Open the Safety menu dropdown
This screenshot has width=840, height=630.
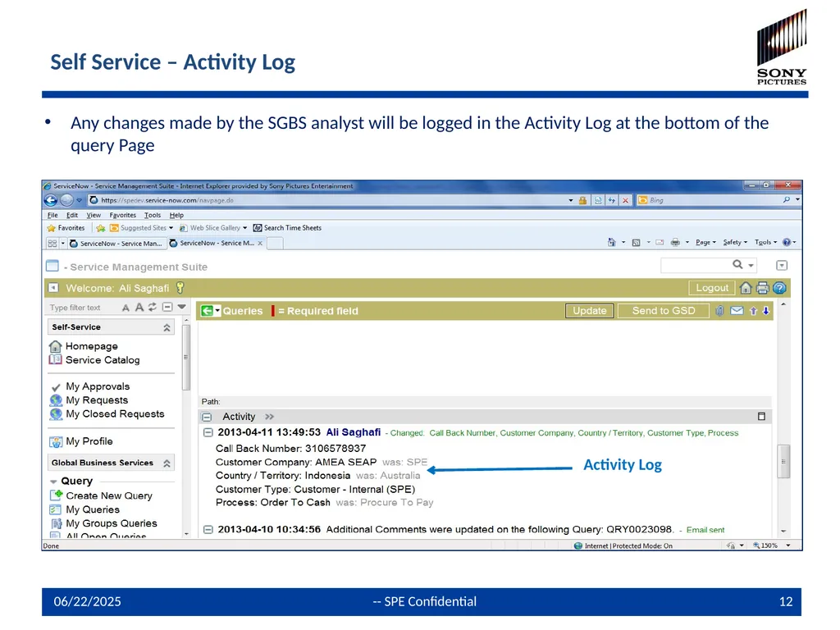click(x=735, y=243)
